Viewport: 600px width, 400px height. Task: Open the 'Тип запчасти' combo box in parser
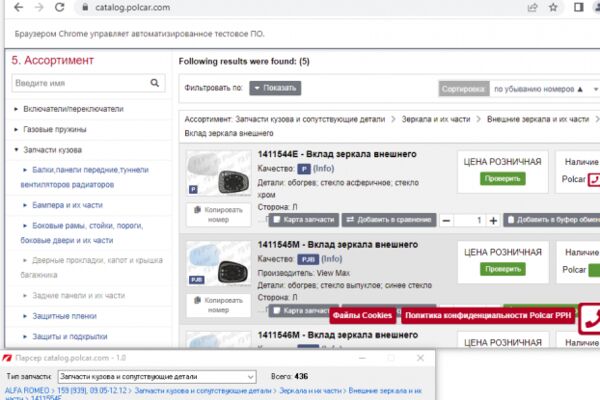[157, 377]
